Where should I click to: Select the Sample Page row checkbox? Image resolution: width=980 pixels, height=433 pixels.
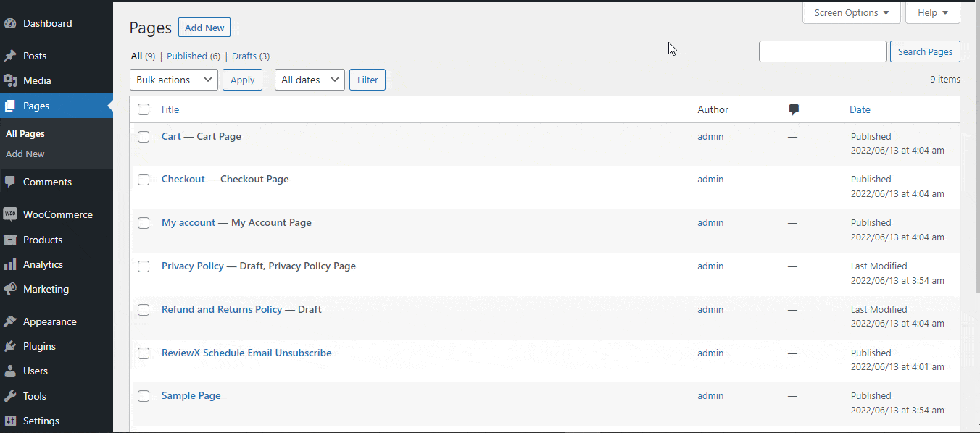tap(144, 396)
